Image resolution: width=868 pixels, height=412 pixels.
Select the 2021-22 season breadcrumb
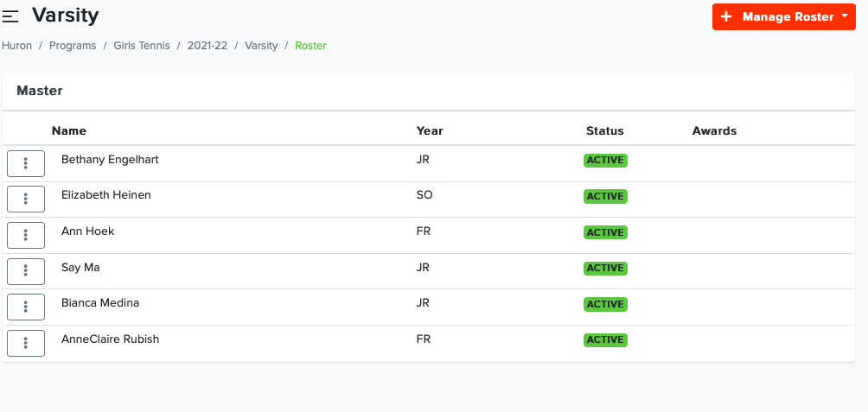207,46
